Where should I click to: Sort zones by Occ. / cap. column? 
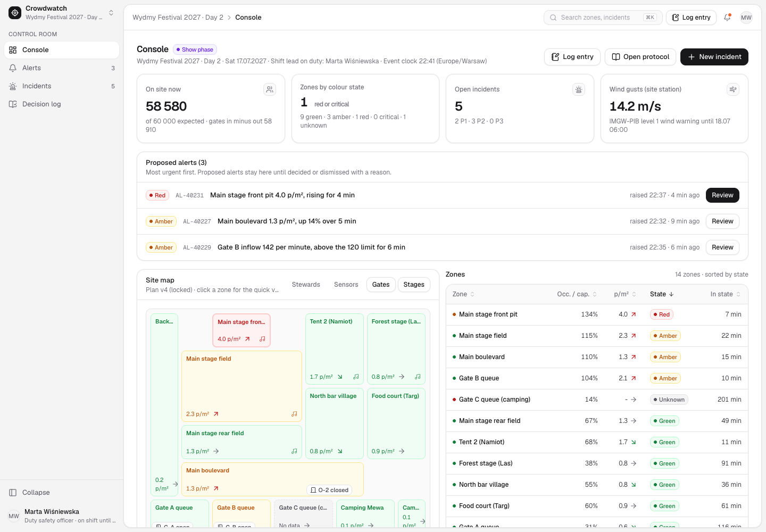click(577, 294)
